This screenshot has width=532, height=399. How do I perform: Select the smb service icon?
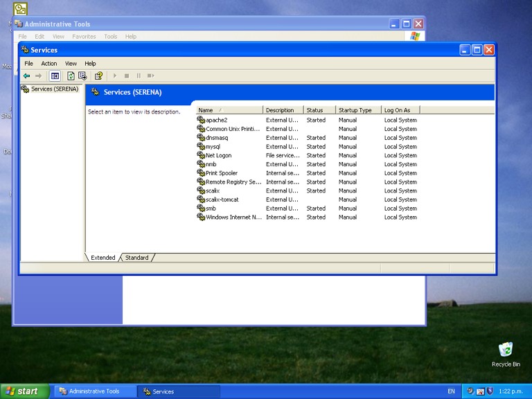(x=201, y=208)
